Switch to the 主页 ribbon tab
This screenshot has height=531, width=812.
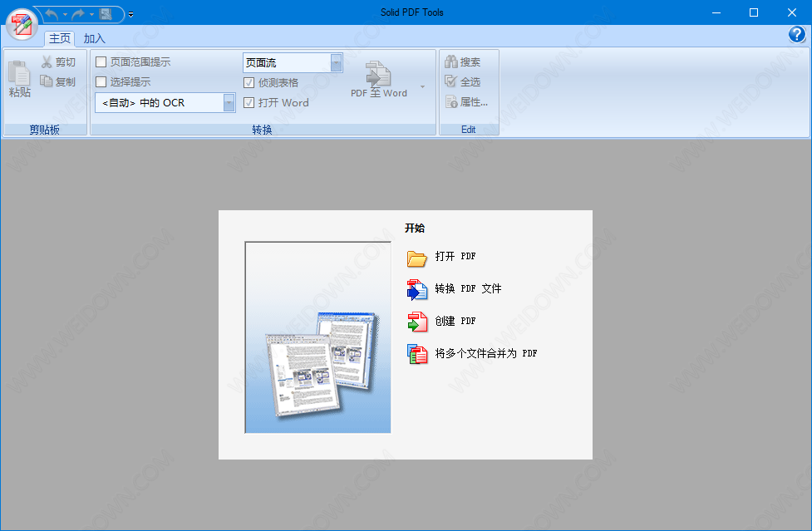point(60,38)
